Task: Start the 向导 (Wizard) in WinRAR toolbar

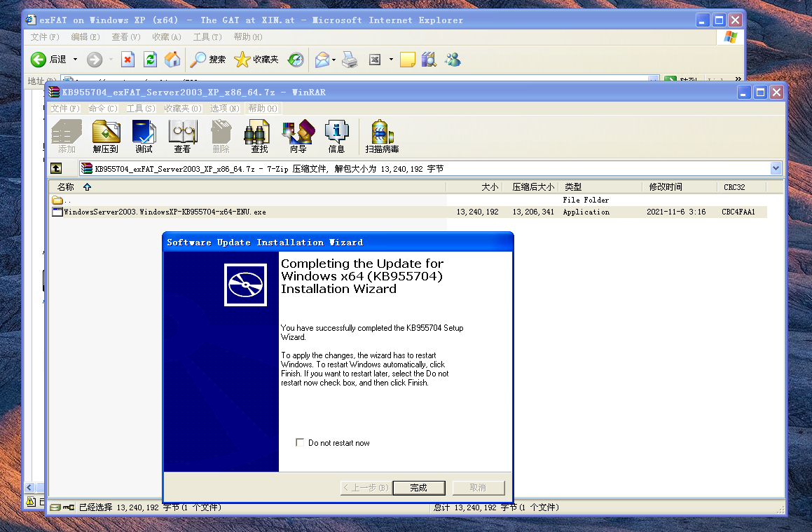Action: (298, 137)
